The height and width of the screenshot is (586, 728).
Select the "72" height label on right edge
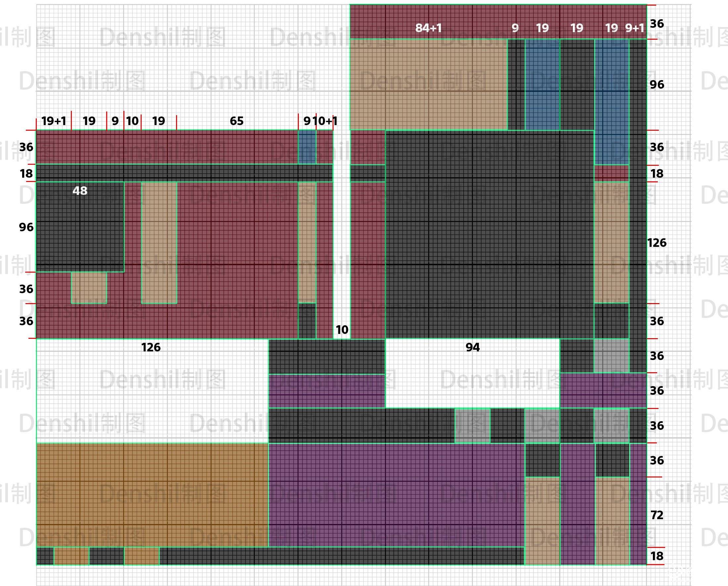point(657,515)
